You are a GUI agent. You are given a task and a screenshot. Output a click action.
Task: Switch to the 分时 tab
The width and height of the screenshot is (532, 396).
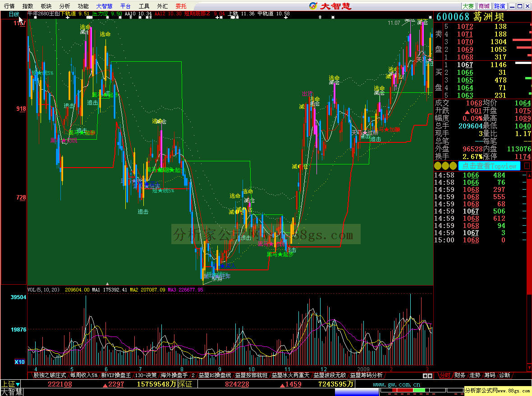tap(445, 375)
